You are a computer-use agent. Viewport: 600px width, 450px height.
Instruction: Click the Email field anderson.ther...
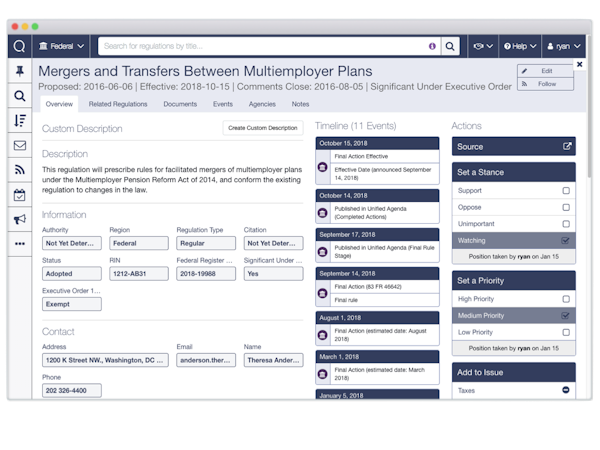[206, 360]
